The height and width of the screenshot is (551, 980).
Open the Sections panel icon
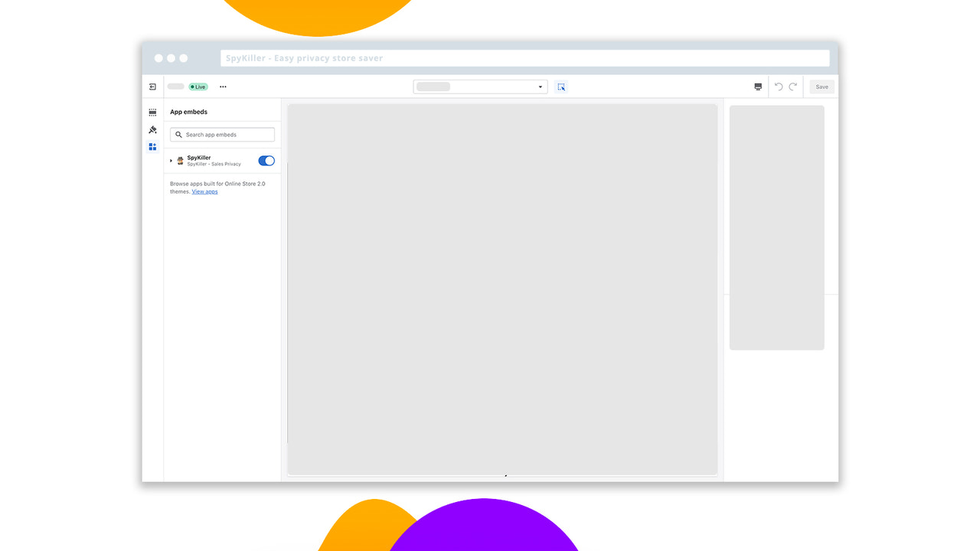(152, 112)
